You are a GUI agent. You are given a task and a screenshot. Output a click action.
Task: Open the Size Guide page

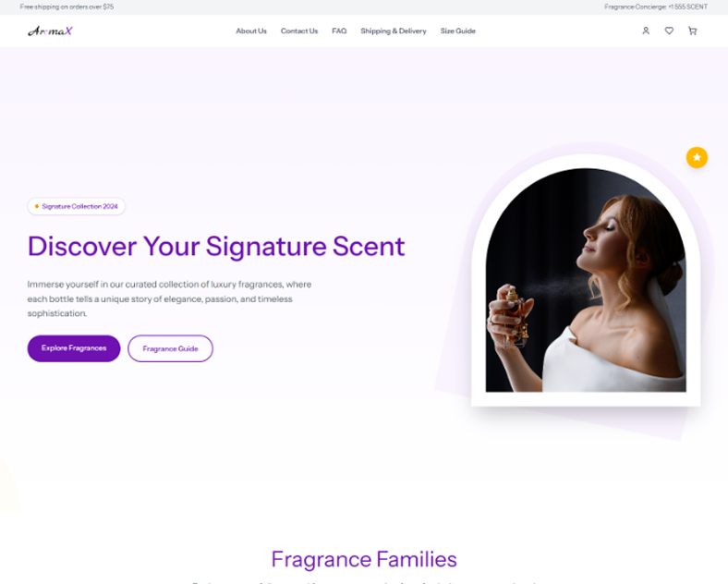(458, 30)
